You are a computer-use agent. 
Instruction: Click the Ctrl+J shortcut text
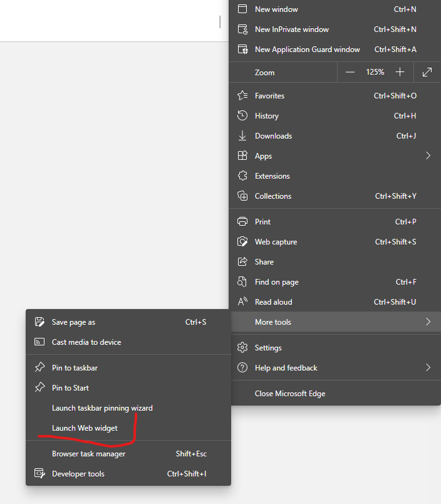tap(407, 135)
